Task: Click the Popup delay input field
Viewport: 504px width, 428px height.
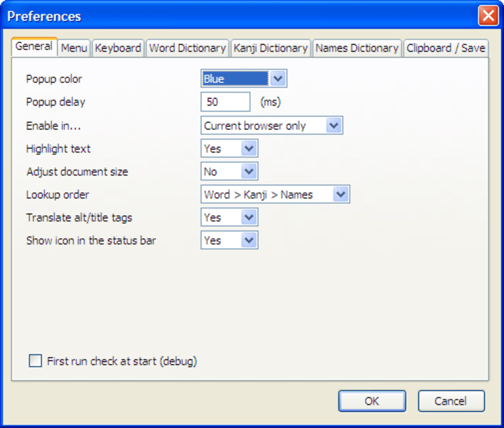Action: [x=225, y=102]
